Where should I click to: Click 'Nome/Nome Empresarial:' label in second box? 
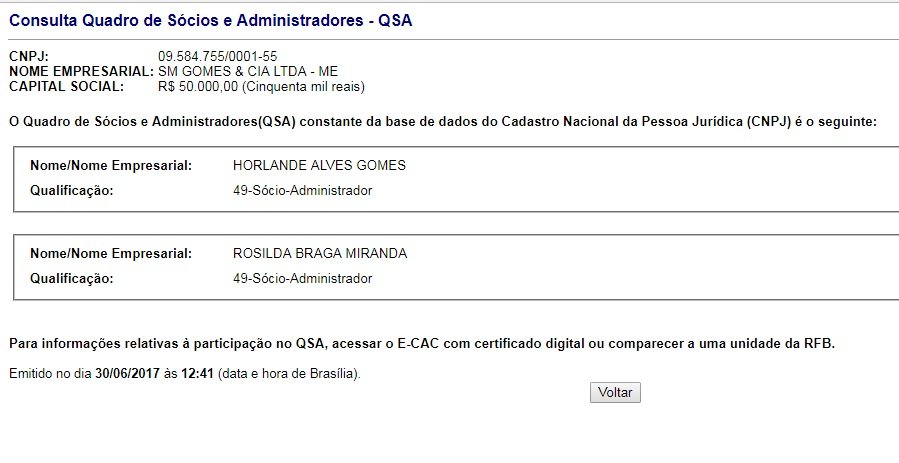tap(110, 254)
